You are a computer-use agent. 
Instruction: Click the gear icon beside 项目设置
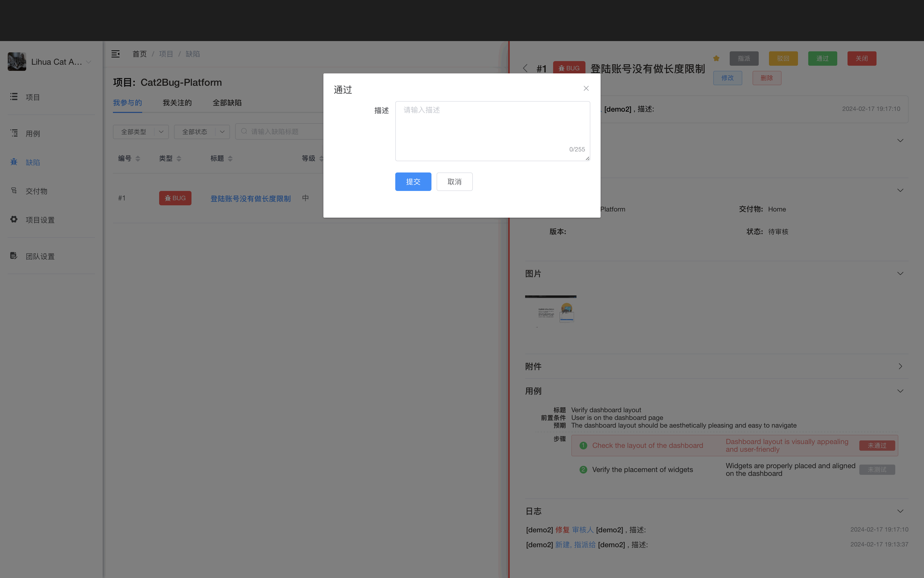(x=14, y=219)
